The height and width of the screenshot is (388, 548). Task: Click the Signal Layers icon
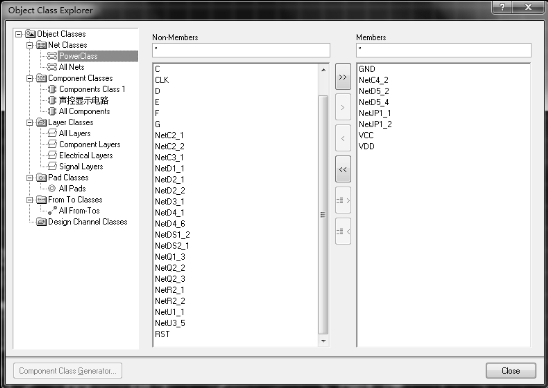[52, 166]
